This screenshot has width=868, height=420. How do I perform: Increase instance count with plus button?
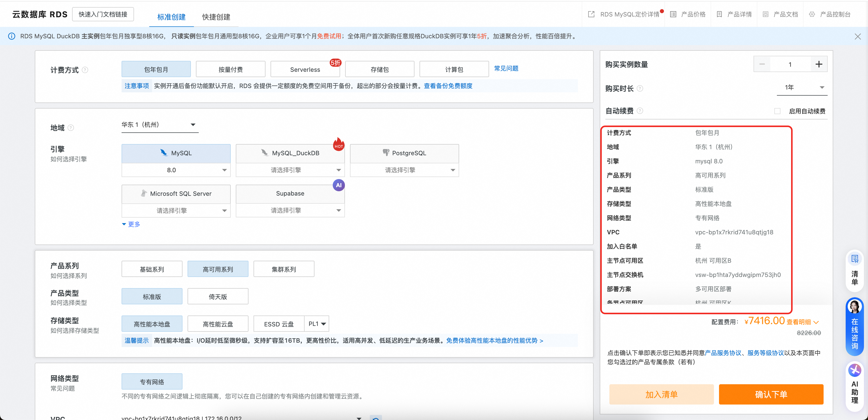tap(819, 64)
